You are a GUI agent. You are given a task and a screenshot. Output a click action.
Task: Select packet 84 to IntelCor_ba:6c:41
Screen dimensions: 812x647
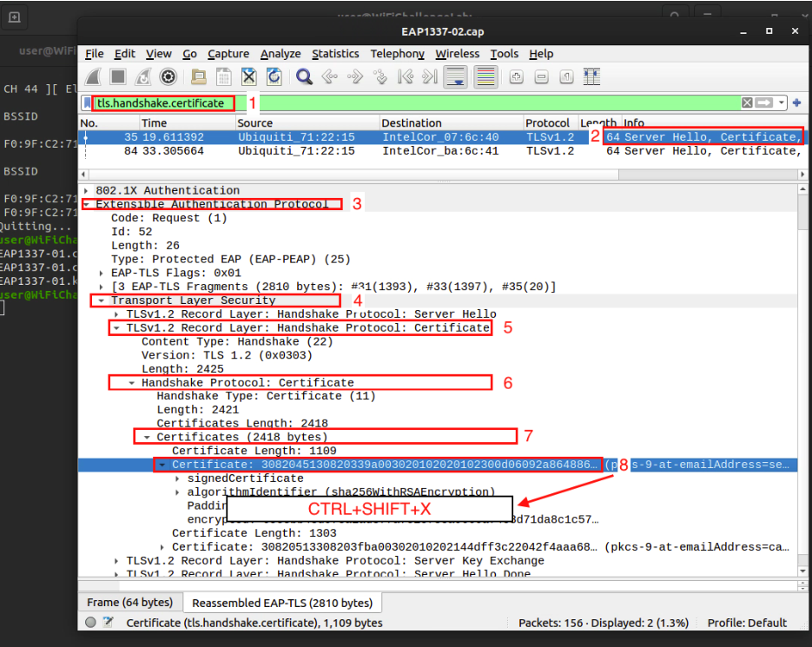pos(443,151)
